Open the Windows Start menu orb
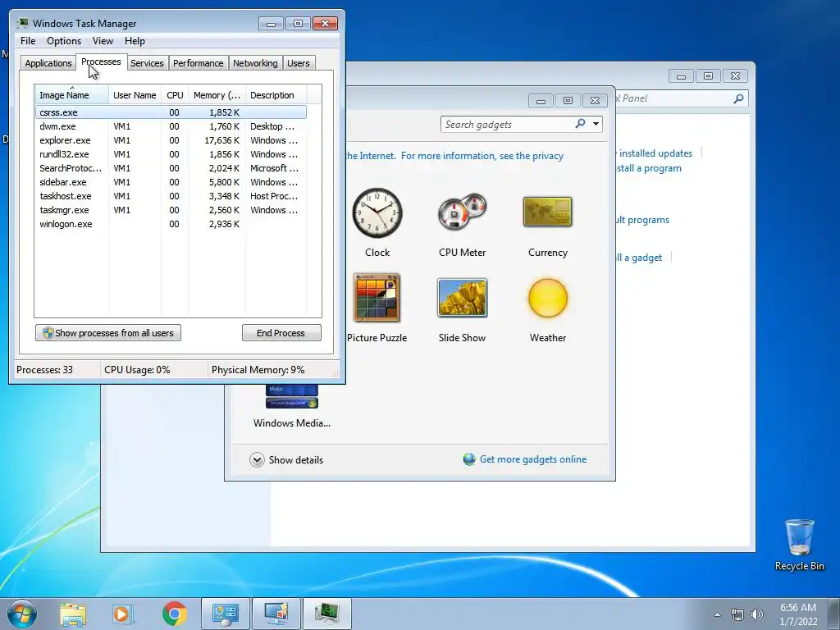 coord(22,614)
